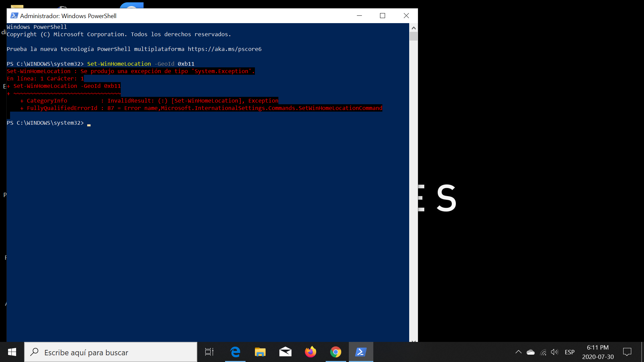Open the volume speaker tray icon
Image resolution: width=644 pixels, height=362 pixels.
click(x=554, y=352)
